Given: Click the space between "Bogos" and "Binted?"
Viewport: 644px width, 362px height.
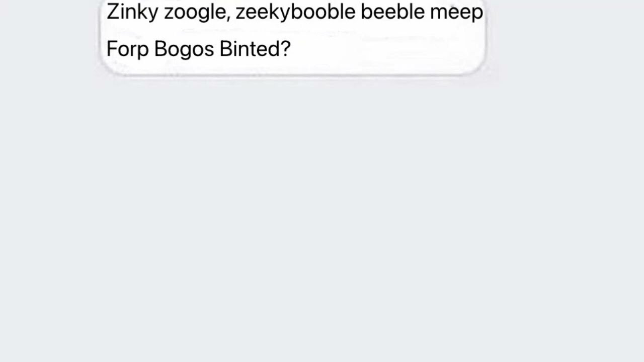Looking at the screenshot, I should (x=216, y=49).
